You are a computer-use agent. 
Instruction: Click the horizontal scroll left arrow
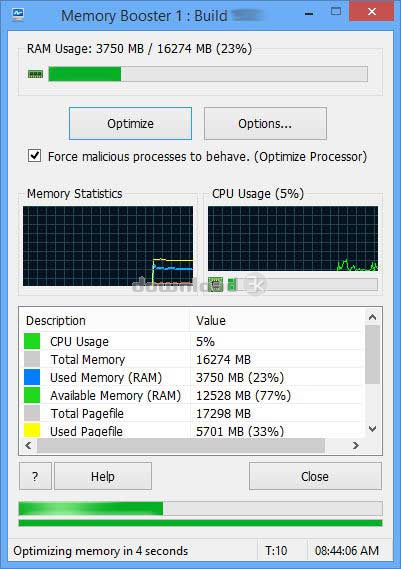click(x=28, y=445)
